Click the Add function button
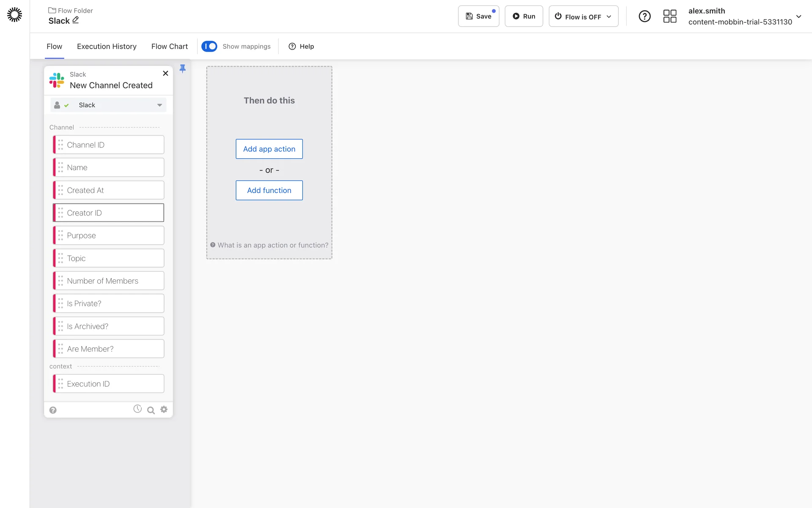The image size is (812, 508). pos(269,190)
